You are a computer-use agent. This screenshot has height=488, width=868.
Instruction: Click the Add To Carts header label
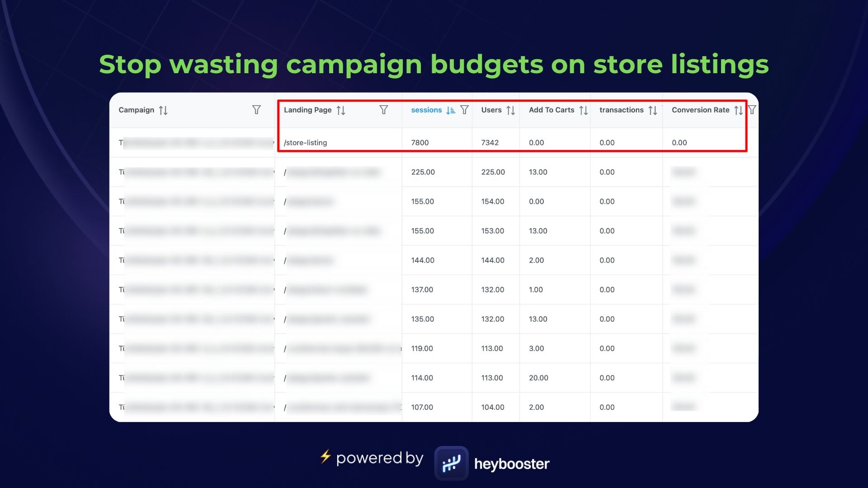point(552,110)
